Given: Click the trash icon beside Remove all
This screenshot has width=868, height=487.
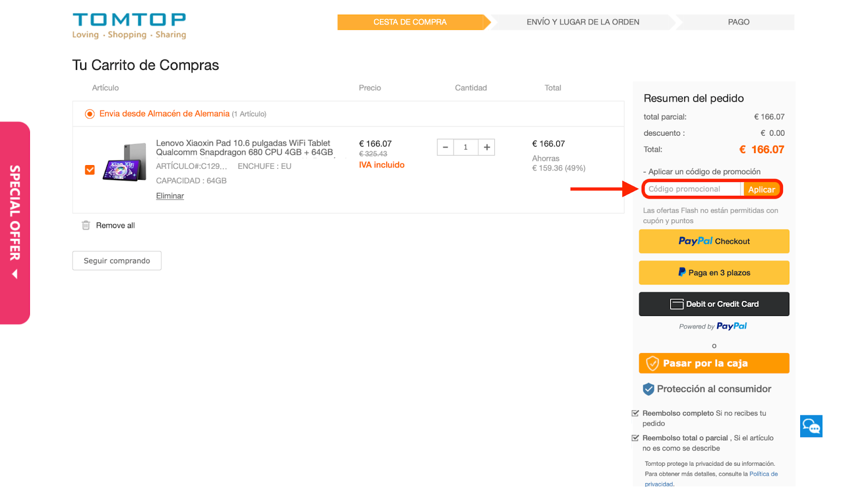Looking at the screenshot, I should coord(86,225).
